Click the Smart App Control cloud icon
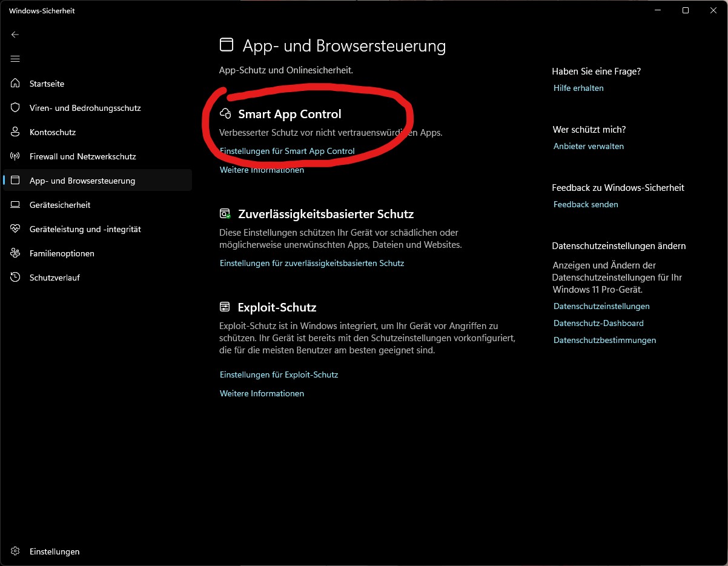Image resolution: width=728 pixels, height=566 pixels. [225, 114]
